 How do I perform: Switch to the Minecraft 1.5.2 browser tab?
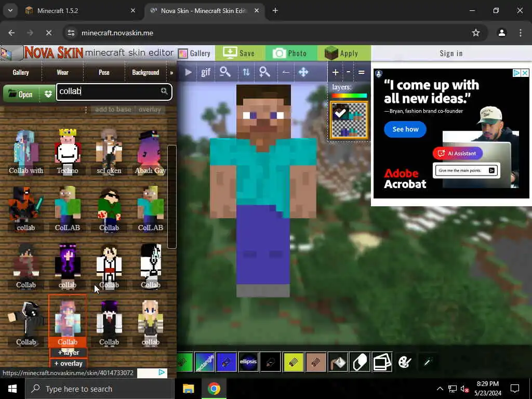click(79, 11)
